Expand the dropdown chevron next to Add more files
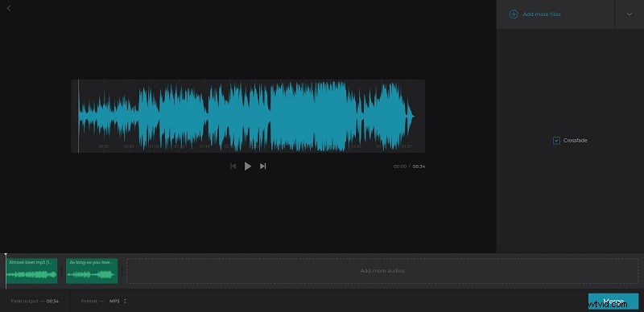The image size is (644, 312). coord(630,14)
